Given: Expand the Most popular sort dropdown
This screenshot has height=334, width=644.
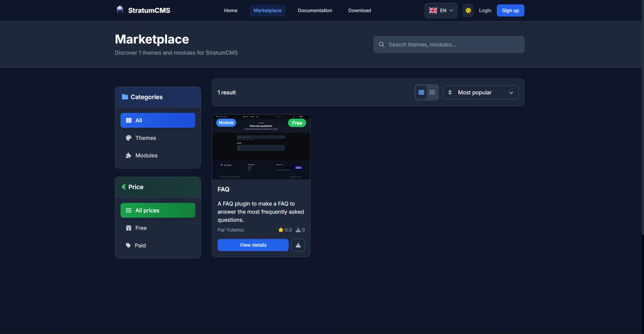Looking at the screenshot, I should (480, 92).
